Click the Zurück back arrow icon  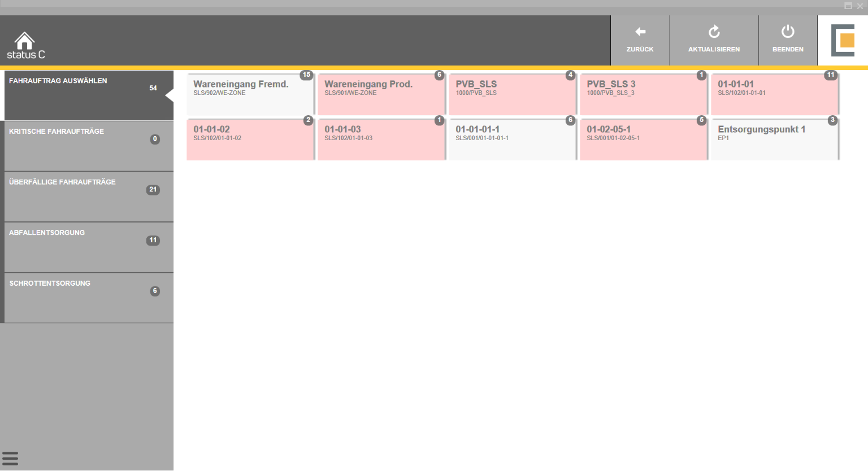coord(640,32)
